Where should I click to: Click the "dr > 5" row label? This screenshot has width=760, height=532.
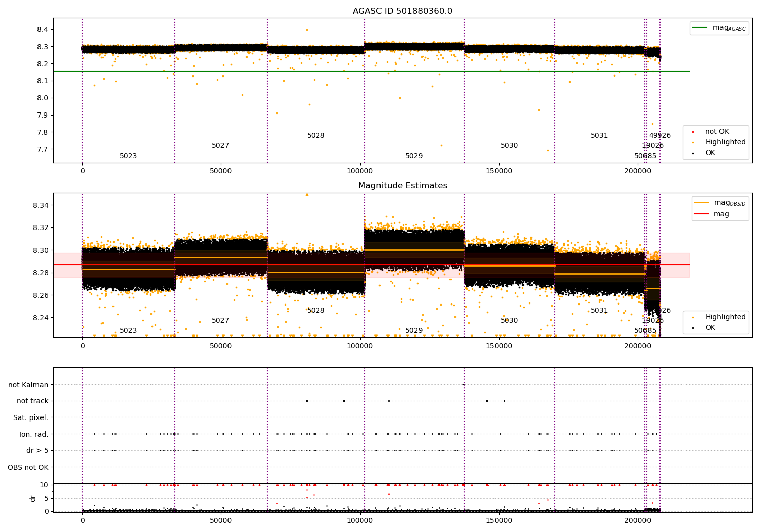(37, 451)
